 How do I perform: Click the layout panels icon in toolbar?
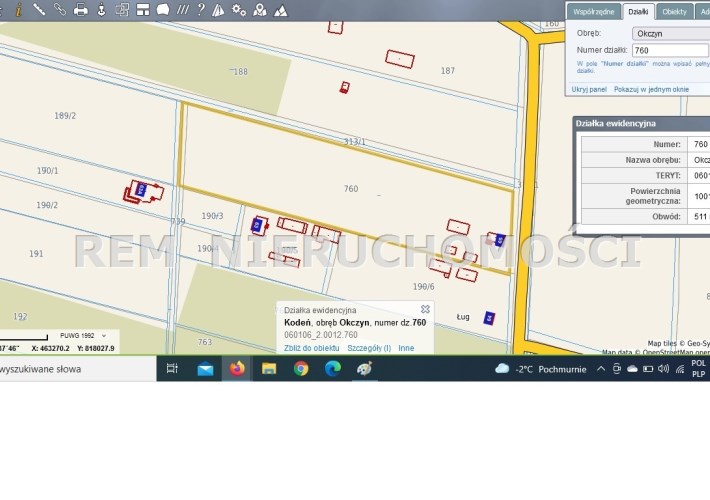(143, 9)
